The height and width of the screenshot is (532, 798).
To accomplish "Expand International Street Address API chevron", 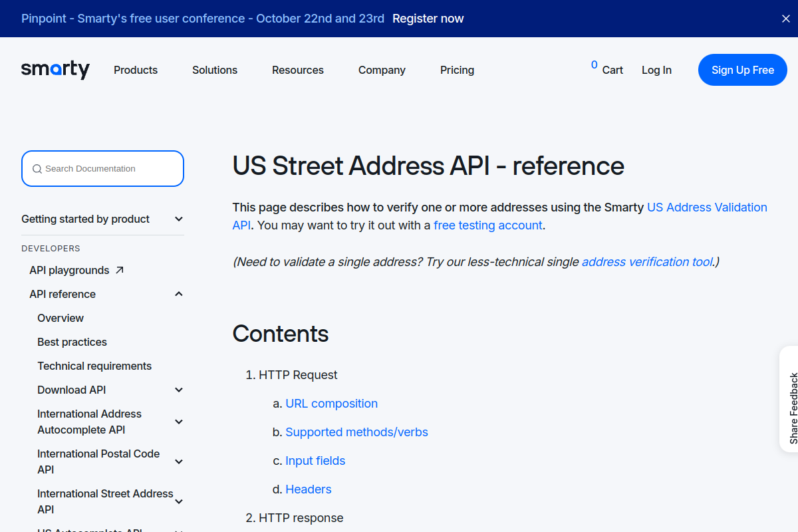I will (179, 501).
